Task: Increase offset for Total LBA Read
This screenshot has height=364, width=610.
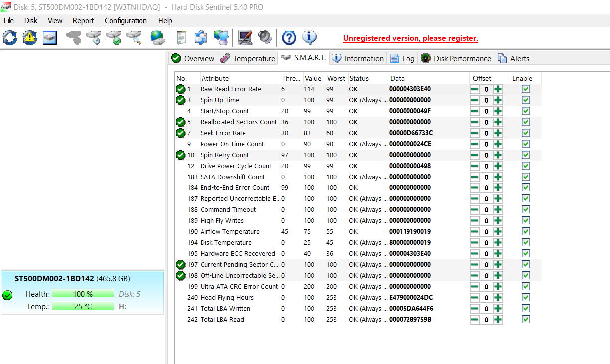Action: coord(498,320)
